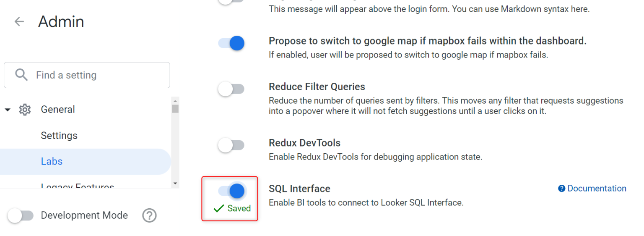Click the search magnifier icon
Image resolution: width=644 pixels, height=236 pixels.
pyautogui.click(x=21, y=75)
